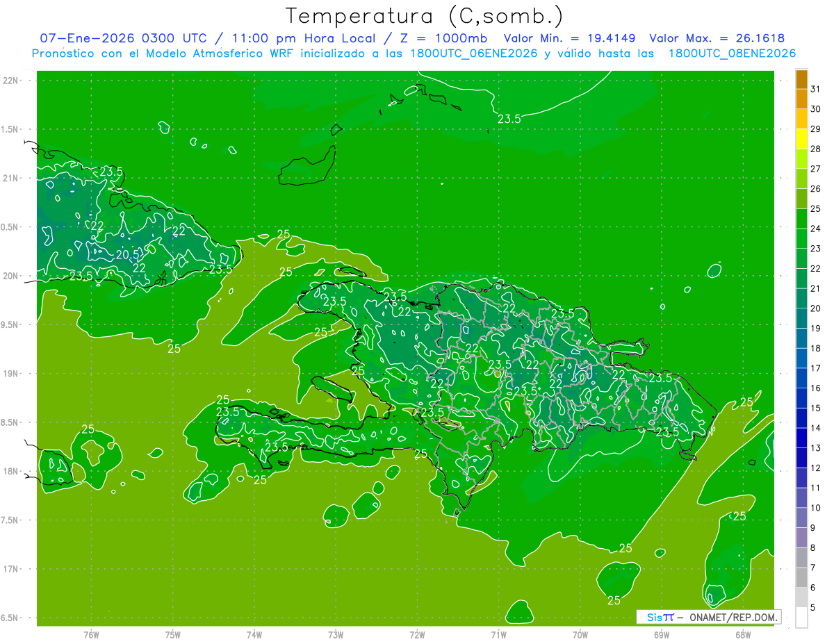Click the "69W" longitude axis label
834x644 pixels.
[661, 634]
